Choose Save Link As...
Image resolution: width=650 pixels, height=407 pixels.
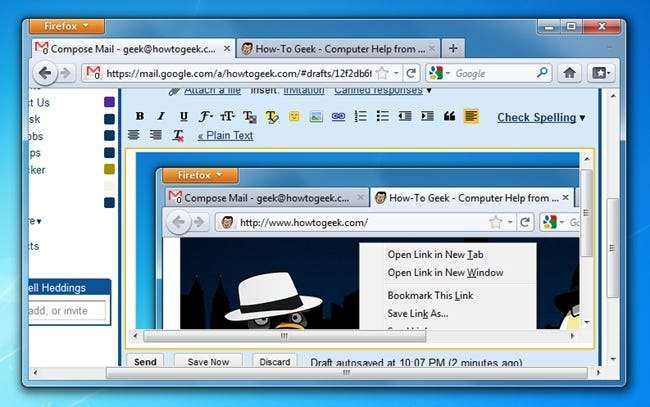pyautogui.click(x=417, y=314)
